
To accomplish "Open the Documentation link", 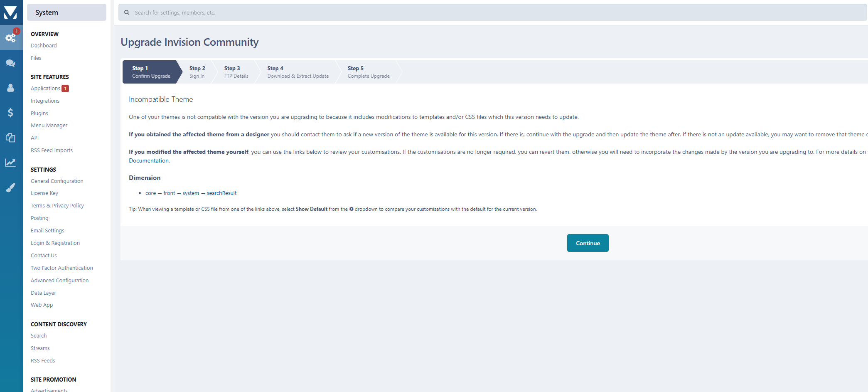I will (149, 161).
